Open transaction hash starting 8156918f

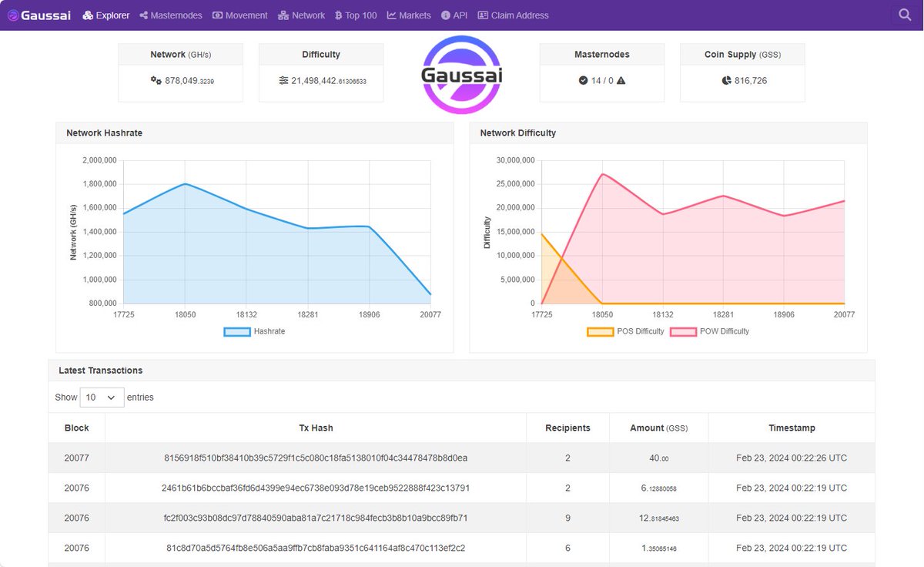click(316, 458)
